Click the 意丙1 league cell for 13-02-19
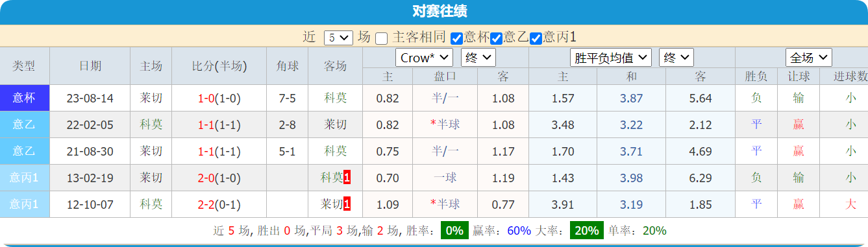The image size is (868, 247). 25,178
